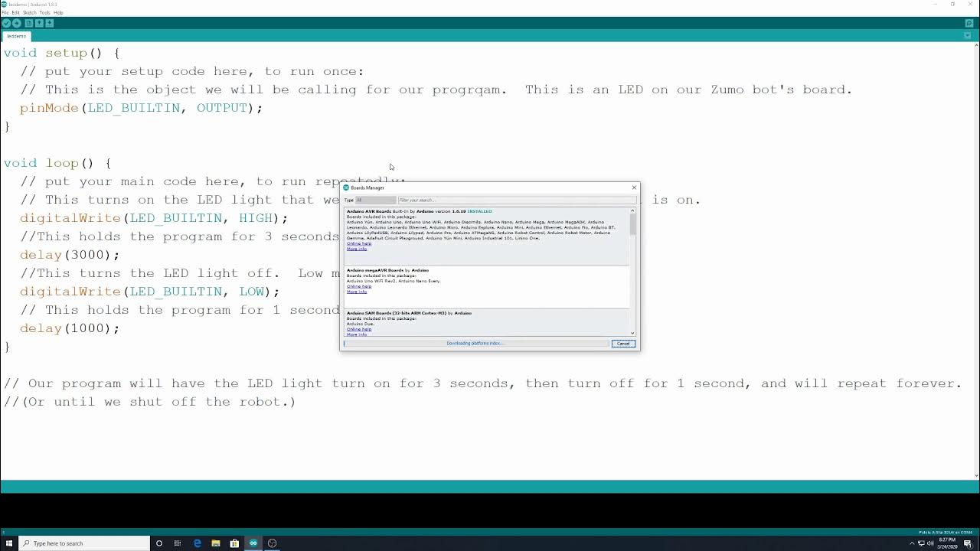This screenshot has height=551, width=980.
Task: Open the taskbar clock showing 8:27 PM
Action: click(x=946, y=543)
